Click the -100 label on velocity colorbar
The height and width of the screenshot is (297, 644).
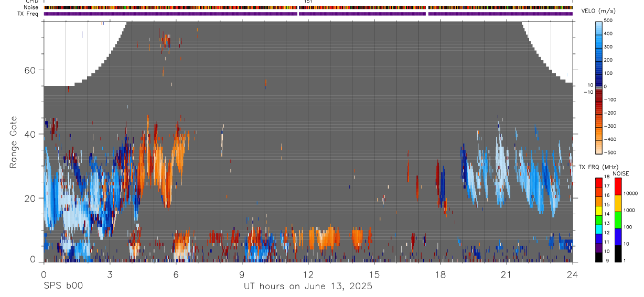tap(609, 100)
